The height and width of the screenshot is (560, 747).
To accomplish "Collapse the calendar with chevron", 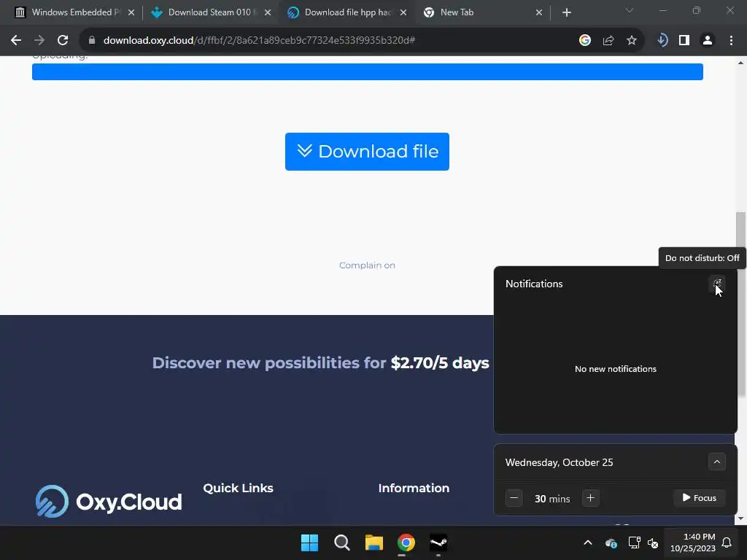I will 716,462.
